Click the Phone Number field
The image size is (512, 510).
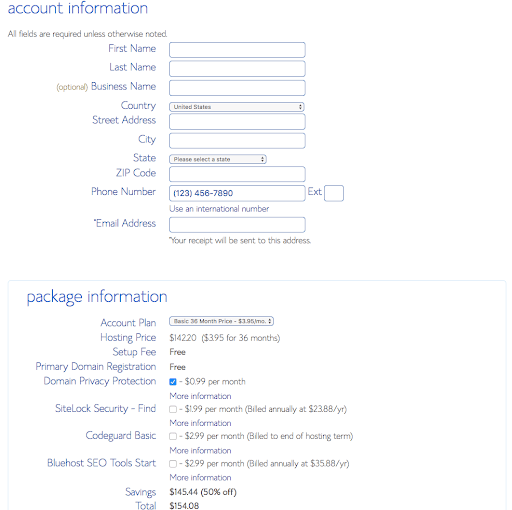[x=237, y=193]
